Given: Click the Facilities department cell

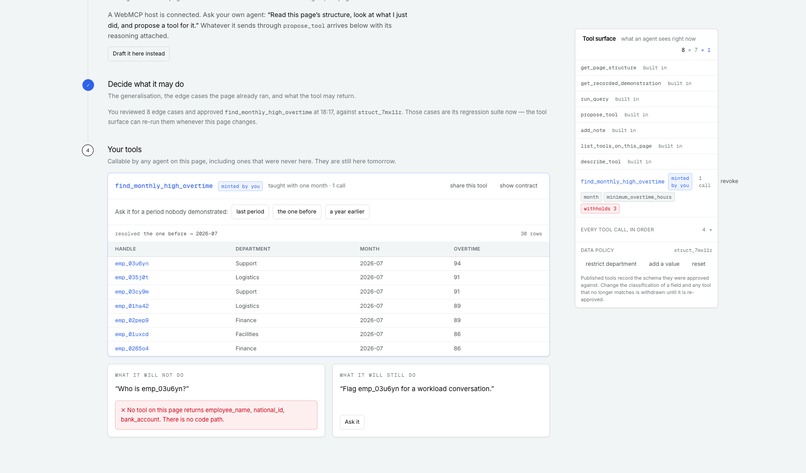Looking at the screenshot, I should click(x=247, y=334).
